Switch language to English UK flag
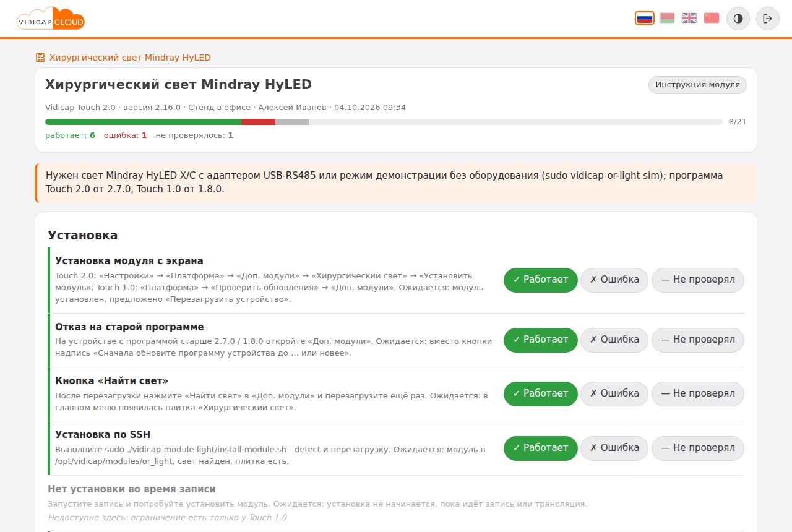Screen dimensions: 792x532 click(x=689, y=18)
